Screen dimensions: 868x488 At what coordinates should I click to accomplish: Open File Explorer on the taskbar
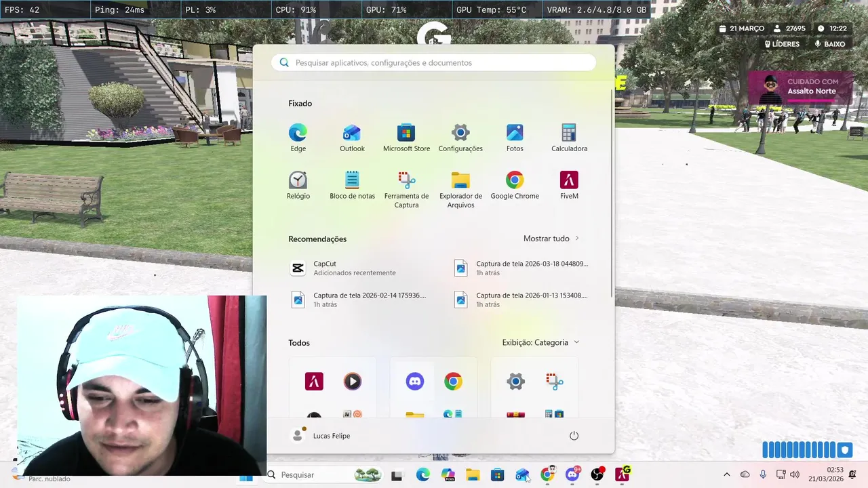[473, 475]
